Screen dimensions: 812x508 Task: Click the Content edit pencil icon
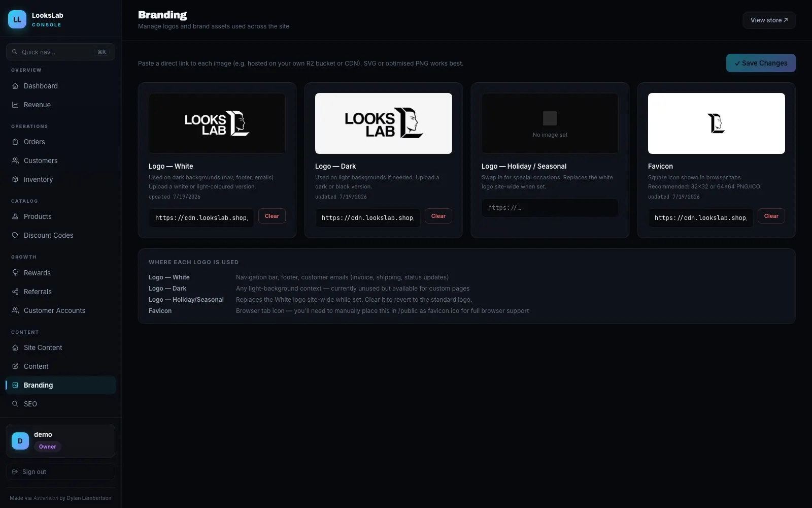click(15, 366)
